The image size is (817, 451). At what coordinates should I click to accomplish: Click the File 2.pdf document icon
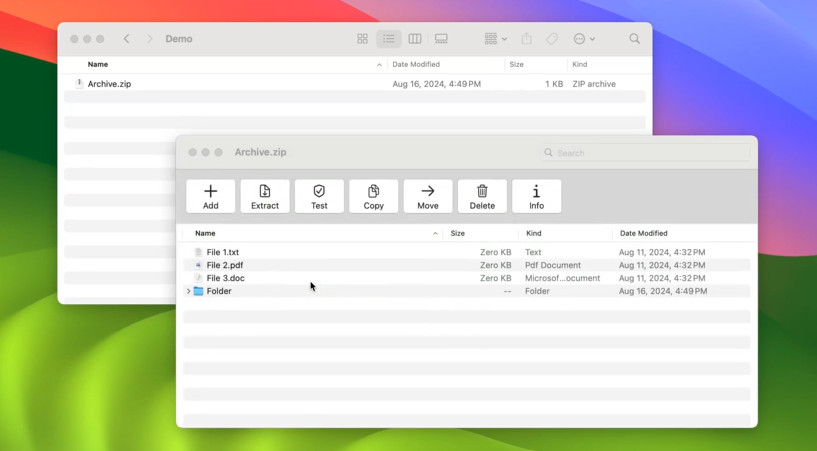198,265
